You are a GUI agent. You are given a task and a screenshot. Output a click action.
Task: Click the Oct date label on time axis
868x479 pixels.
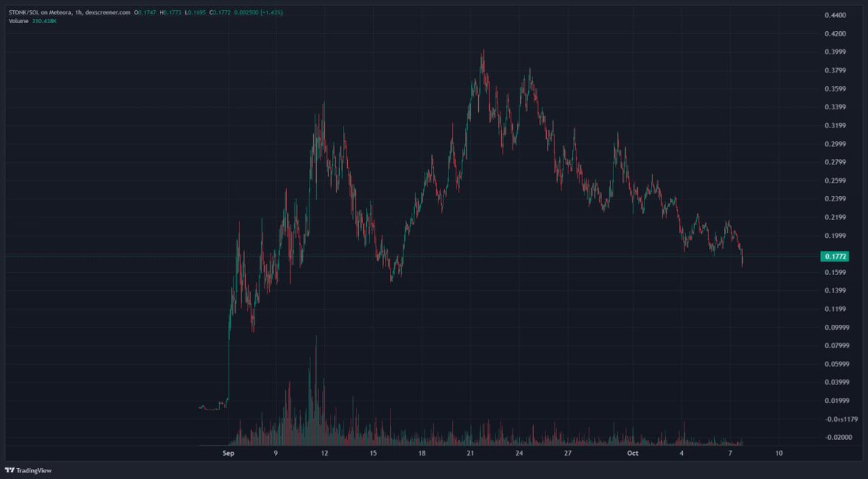click(633, 454)
